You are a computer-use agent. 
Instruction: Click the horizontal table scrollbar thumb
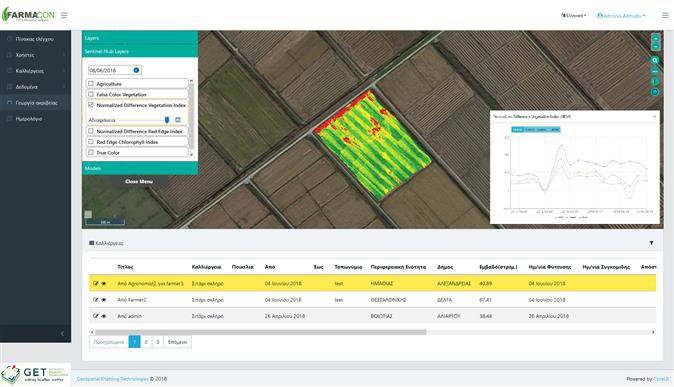pyautogui.click(x=260, y=332)
